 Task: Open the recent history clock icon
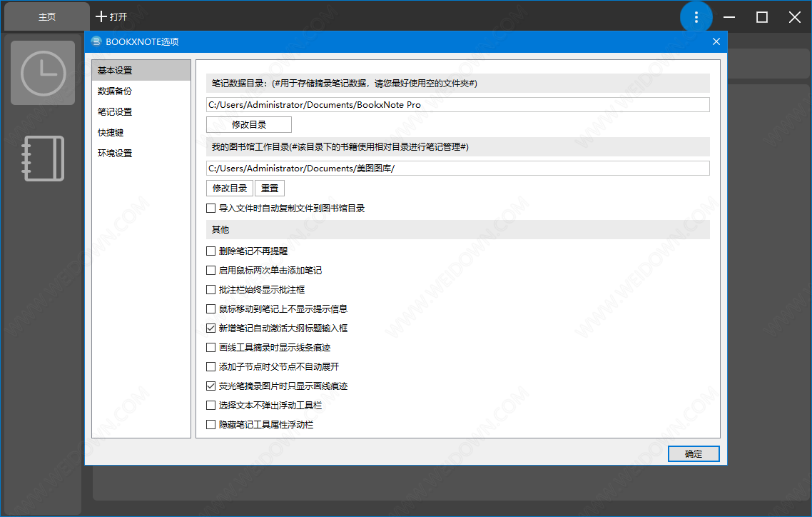[x=43, y=73]
